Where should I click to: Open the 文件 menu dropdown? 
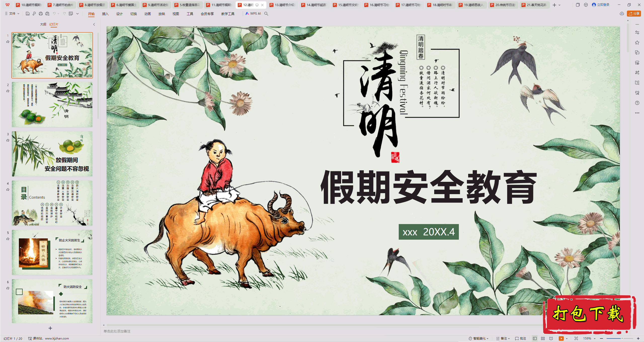[12, 14]
